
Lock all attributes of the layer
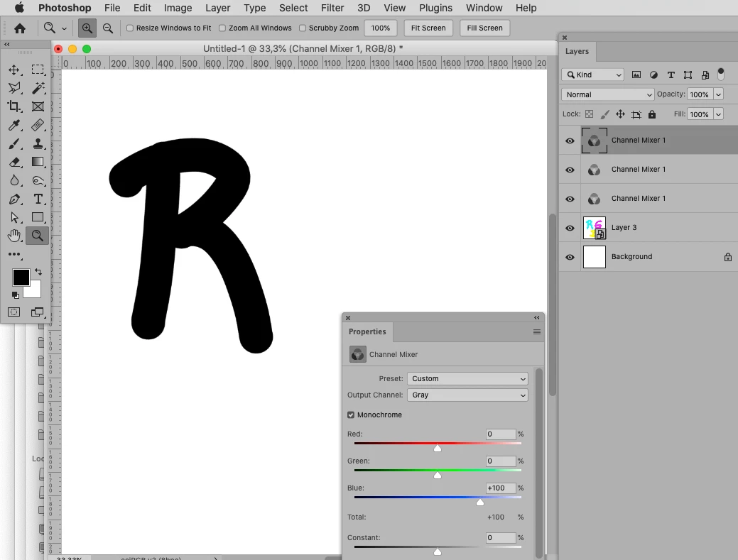click(652, 114)
